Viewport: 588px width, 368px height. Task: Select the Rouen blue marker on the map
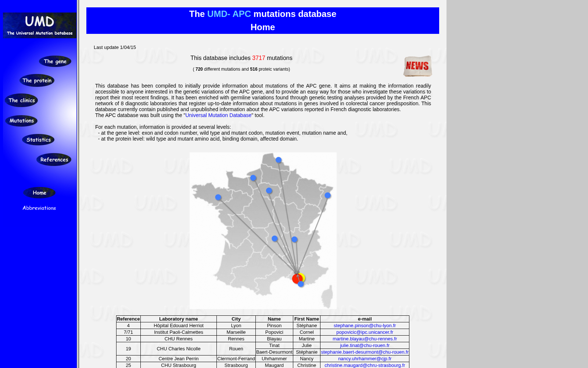[253, 178]
